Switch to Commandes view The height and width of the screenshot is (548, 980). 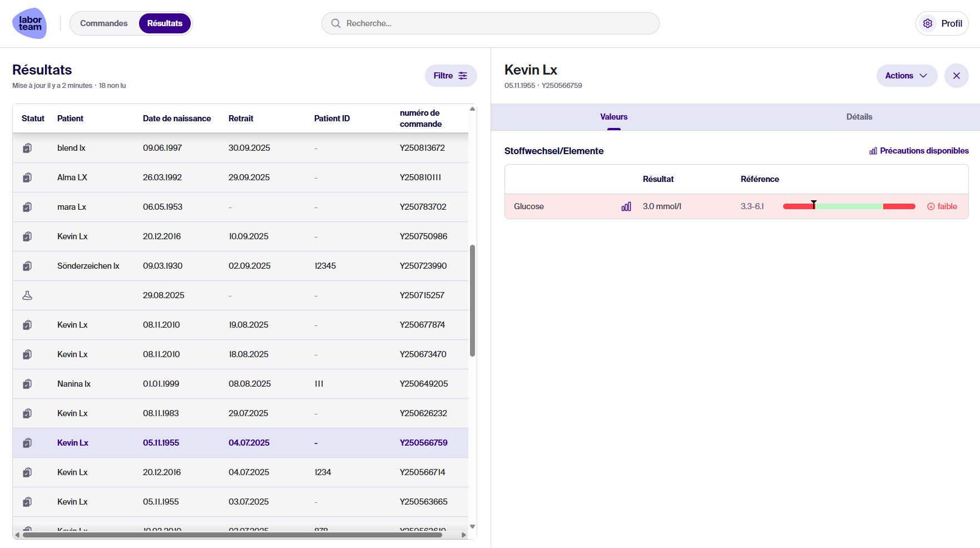tap(104, 23)
